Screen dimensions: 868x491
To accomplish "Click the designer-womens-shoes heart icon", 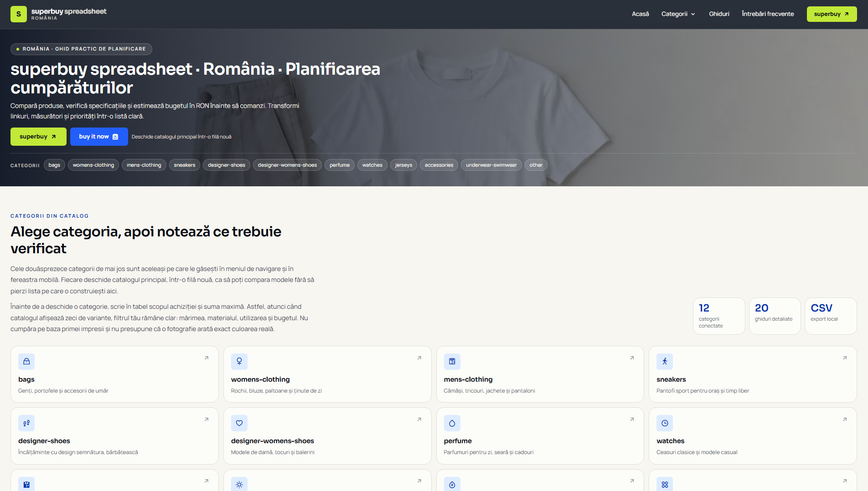I will pos(239,423).
